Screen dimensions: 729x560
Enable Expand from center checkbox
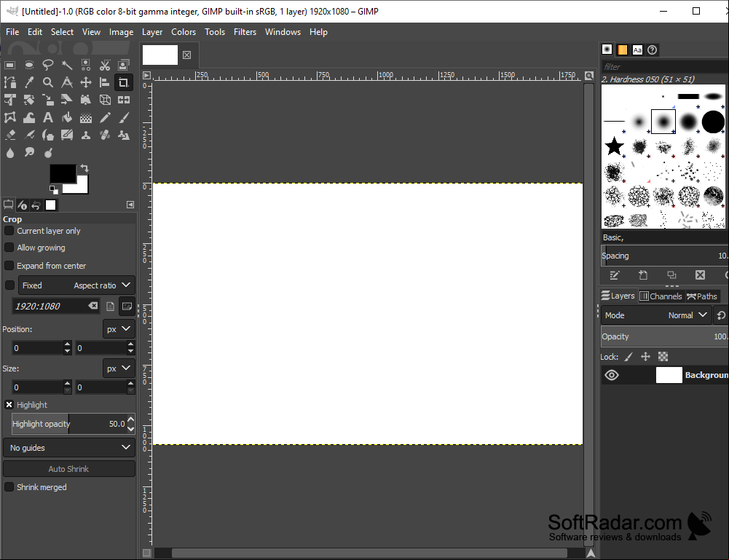tap(9, 266)
